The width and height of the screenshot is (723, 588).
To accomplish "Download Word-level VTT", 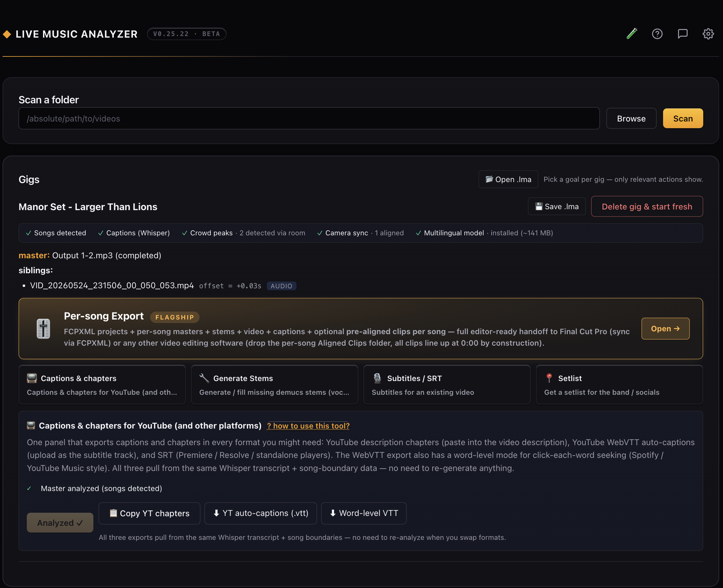I will 363,513.
